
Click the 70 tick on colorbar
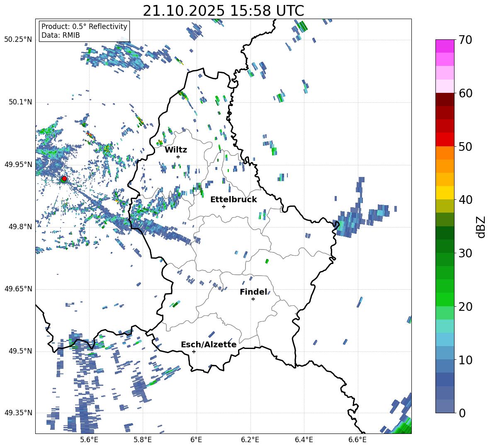[x=464, y=40]
